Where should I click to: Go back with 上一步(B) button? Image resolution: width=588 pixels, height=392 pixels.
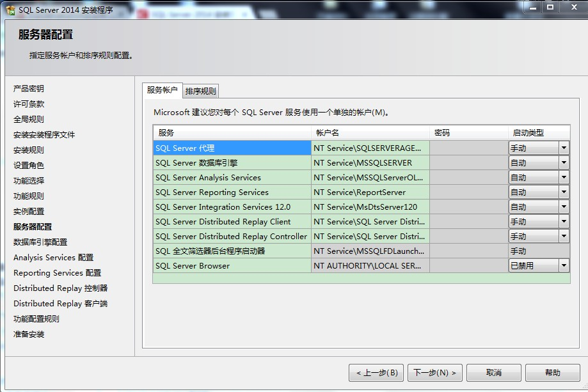[376, 373]
